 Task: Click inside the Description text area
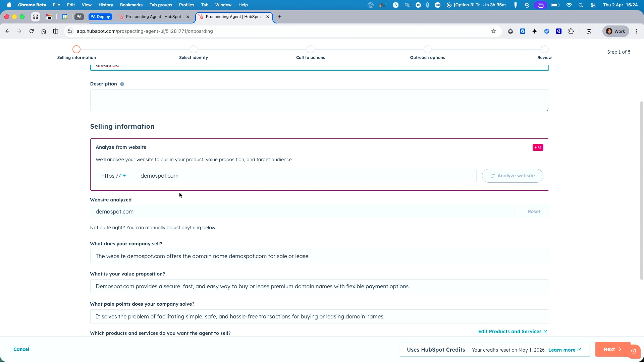tap(319, 100)
